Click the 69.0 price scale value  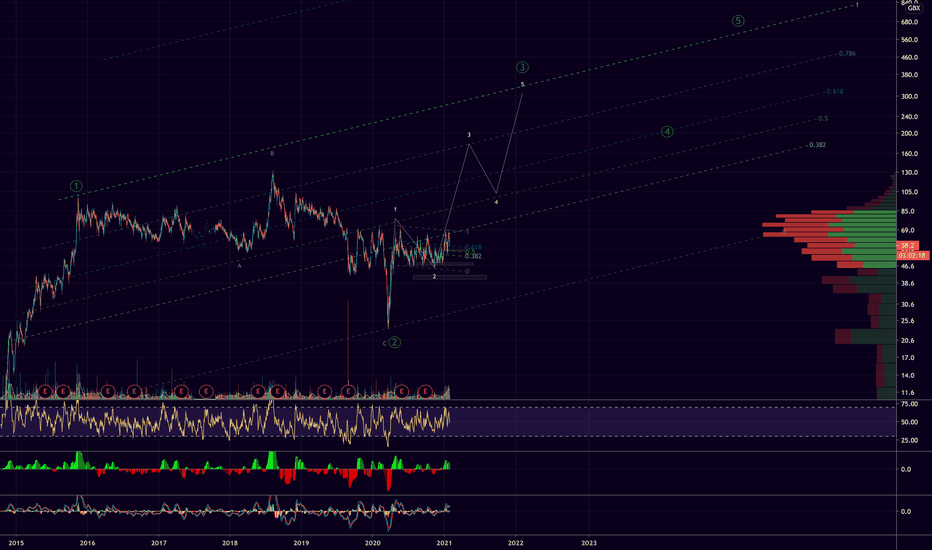[x=908, y=230]
